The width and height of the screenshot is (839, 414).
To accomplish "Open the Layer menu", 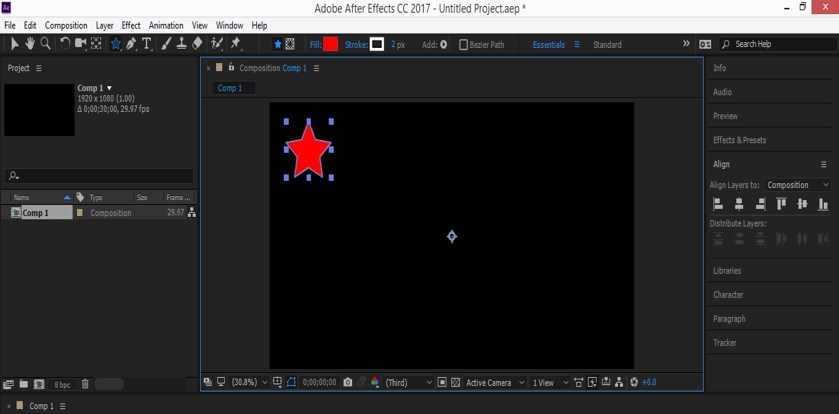I will tap(104, 25).
